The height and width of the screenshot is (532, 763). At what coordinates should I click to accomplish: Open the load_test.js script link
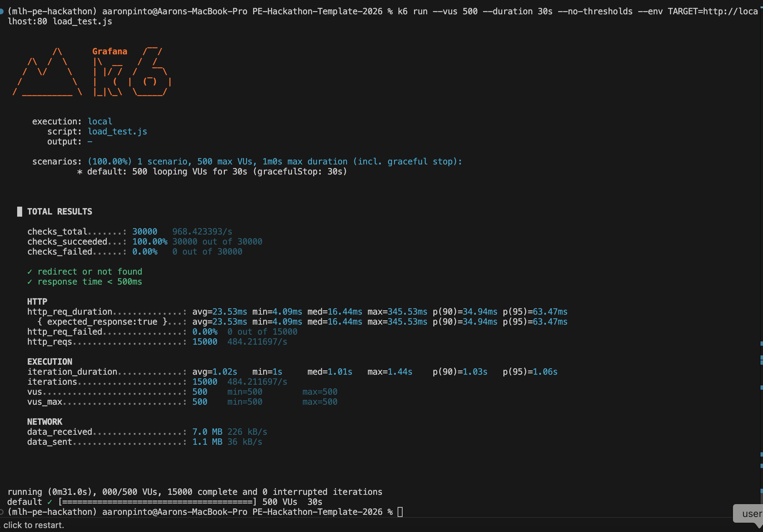pyautogui.click(x=117, y=132)
